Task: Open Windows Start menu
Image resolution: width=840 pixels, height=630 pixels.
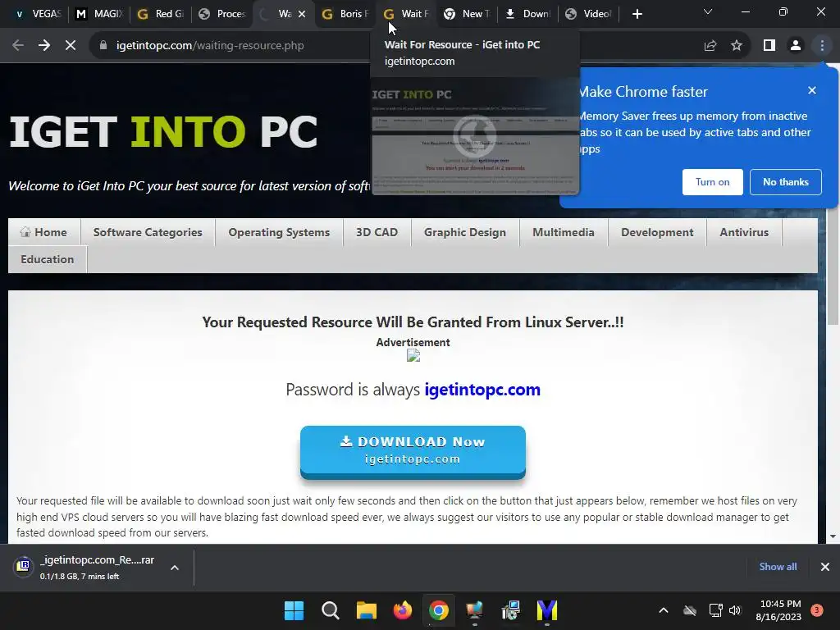Action: (x=294, y=610)
